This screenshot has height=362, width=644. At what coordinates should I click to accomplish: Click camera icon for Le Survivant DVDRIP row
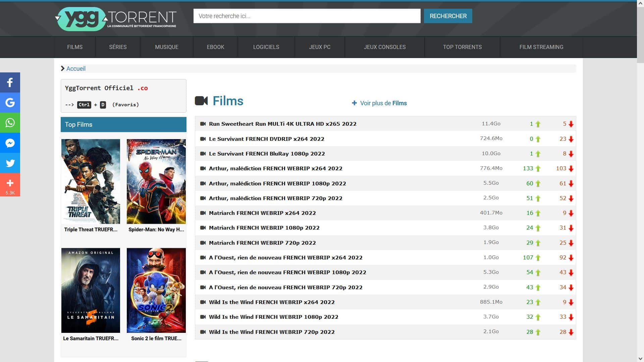[x=203, y=139]
